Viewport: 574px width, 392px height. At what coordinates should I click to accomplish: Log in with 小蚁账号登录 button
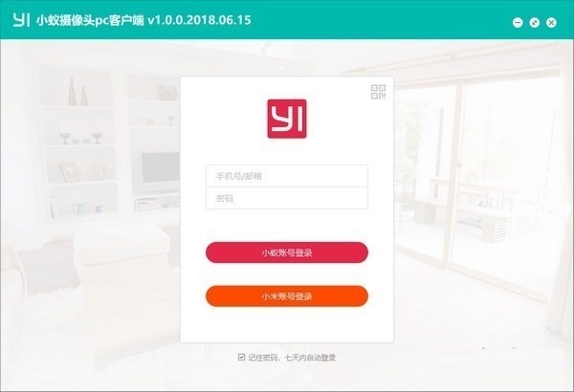287,252
